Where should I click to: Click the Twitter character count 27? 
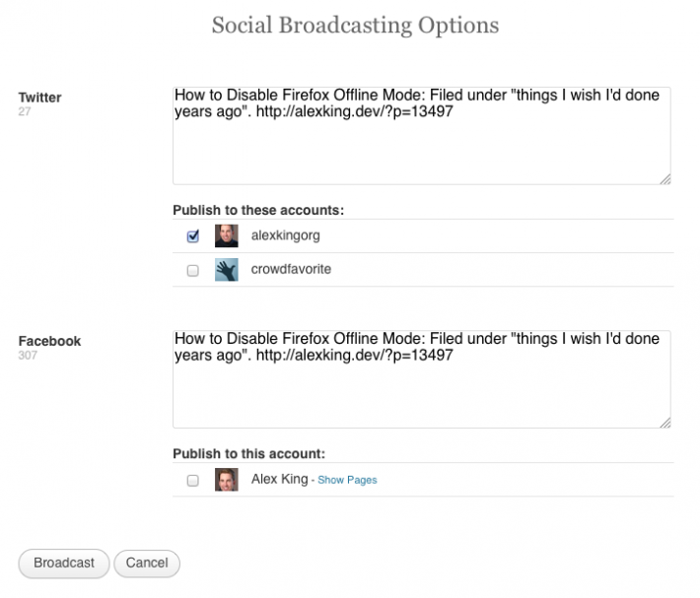tap(25, 111)
